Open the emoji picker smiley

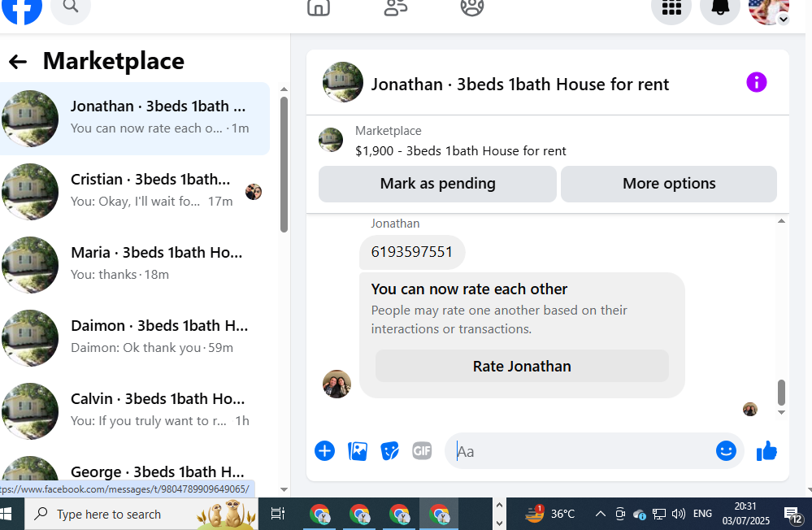click(726, 450)
